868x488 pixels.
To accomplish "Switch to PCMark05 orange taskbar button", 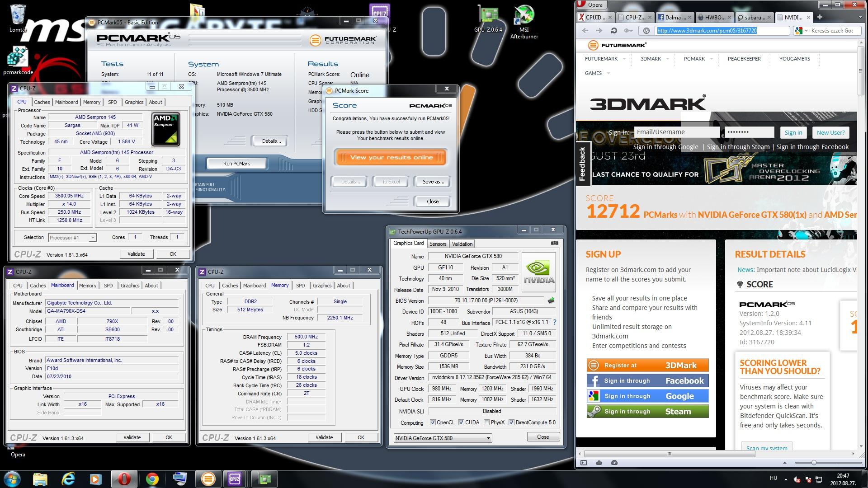I will point(208,479).
